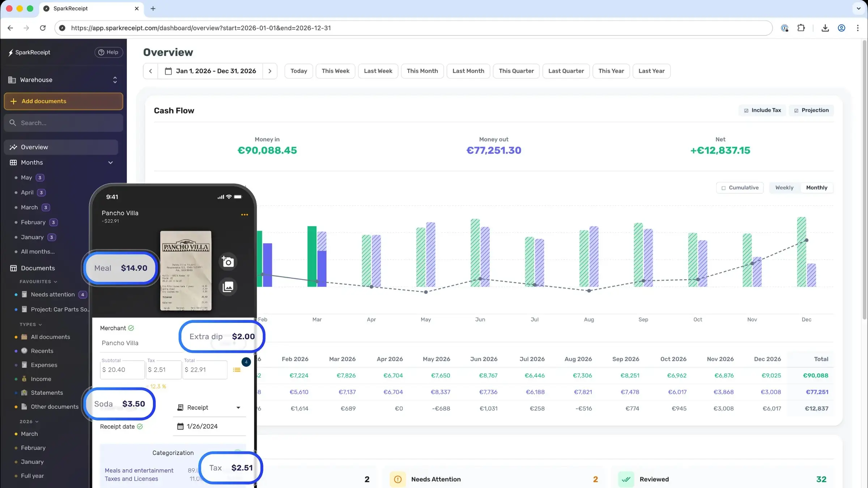Uncheck the Include Tax checkbox

pyautogui.click(x=746, y=110)
